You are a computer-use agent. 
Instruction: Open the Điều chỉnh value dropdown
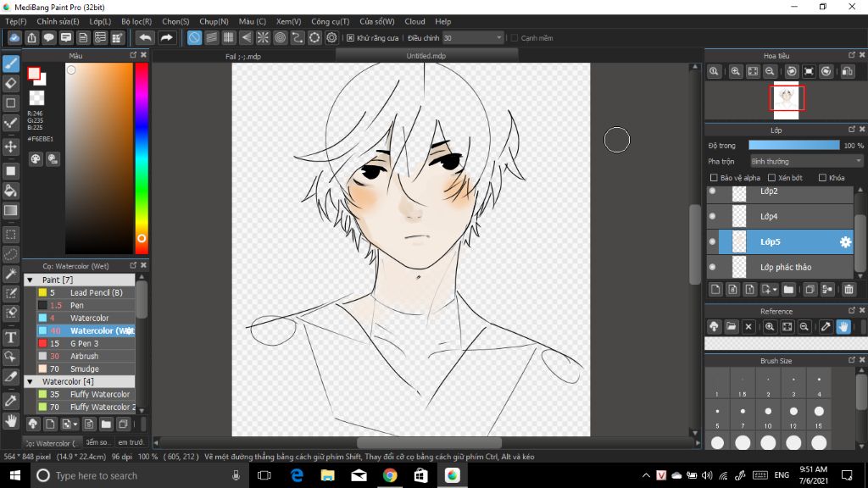click(473, 38)
